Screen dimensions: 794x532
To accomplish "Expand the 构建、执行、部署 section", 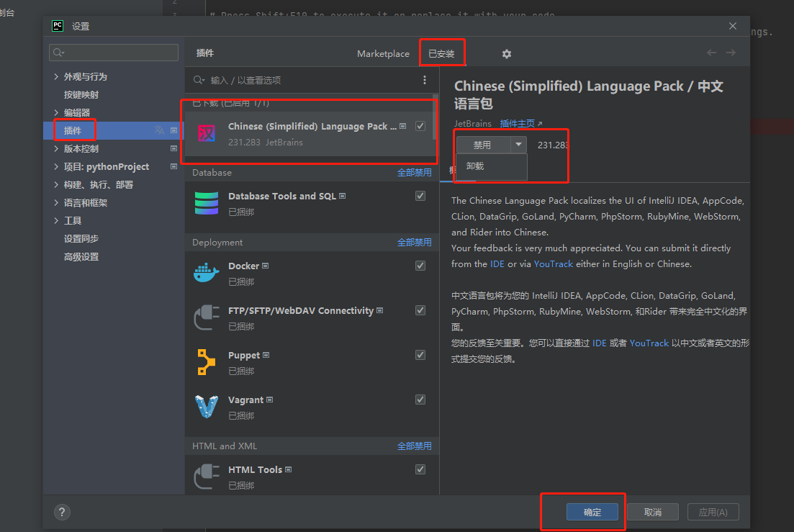I will tap(56, 185).
